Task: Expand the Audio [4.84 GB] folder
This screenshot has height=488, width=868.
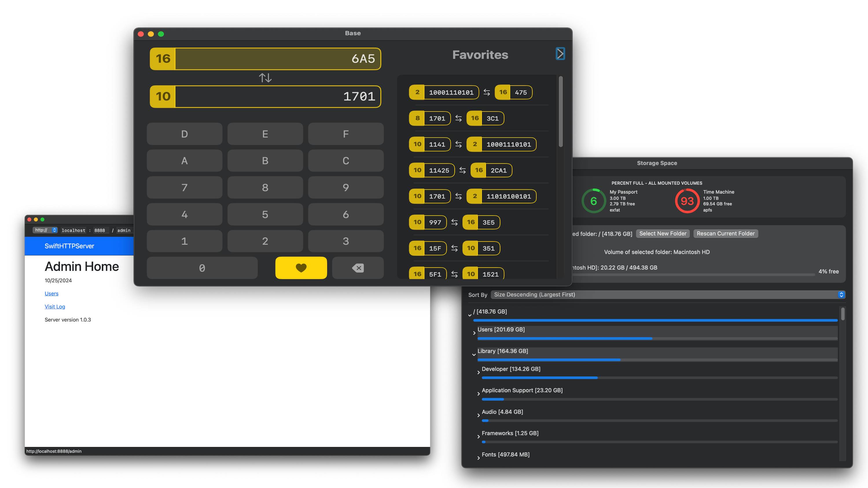Action: click(x=478, y=415)
